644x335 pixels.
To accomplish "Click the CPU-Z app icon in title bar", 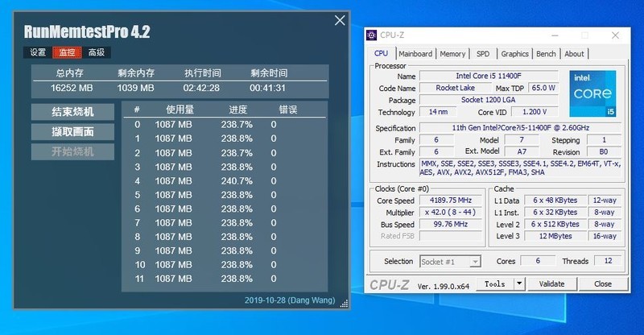I will [x=371, y=35].
